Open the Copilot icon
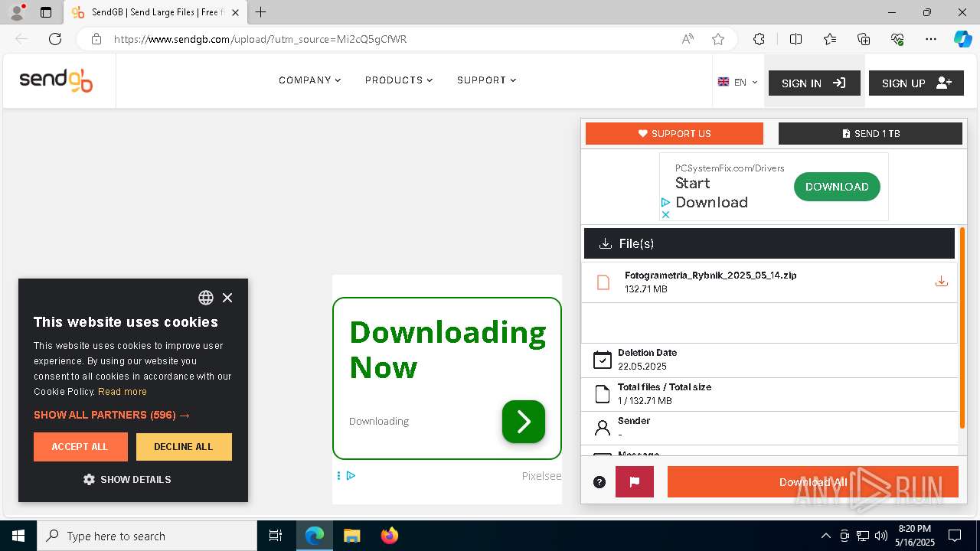980x551 pixels. 962,39
